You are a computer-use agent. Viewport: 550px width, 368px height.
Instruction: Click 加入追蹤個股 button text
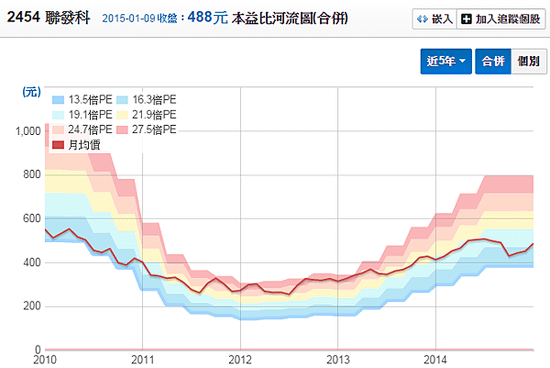click(508, 19)
